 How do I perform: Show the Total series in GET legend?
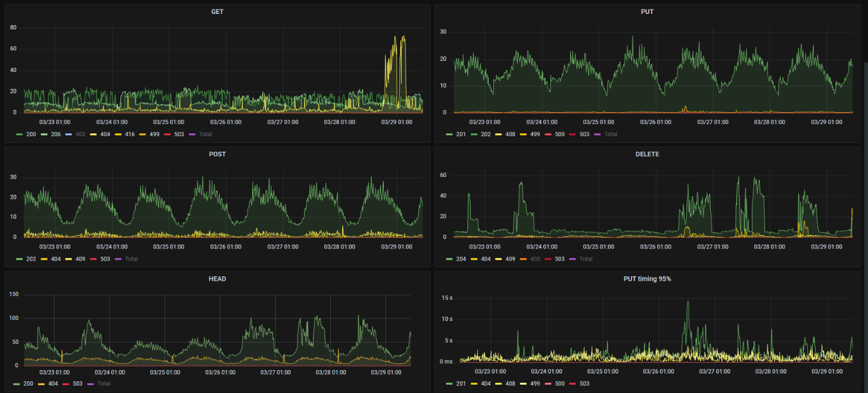(x=205, y=134)
